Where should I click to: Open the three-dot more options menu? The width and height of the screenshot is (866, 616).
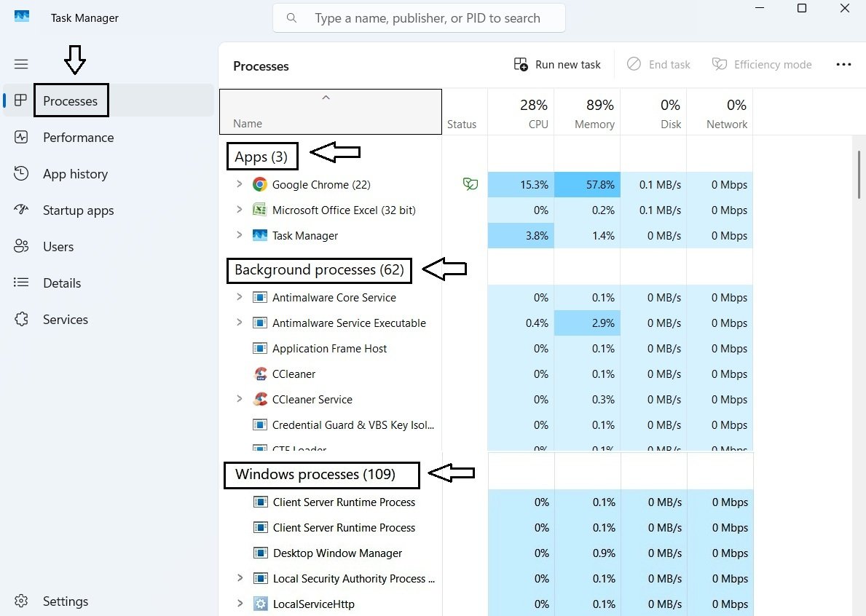click(x=843, y=65)
